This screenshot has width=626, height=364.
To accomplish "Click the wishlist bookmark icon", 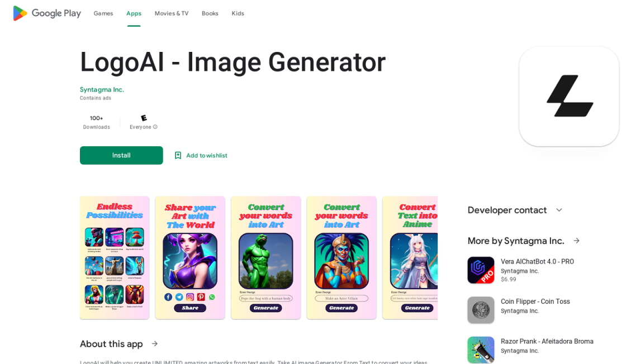I will 178,156.
